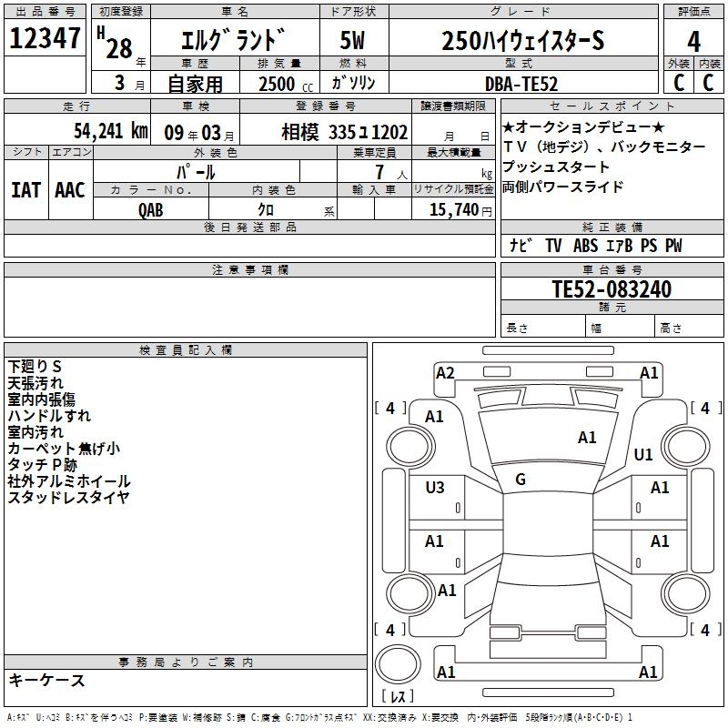Click model code DBA-TE52
The image size is (728, 728).
[521, 84]
